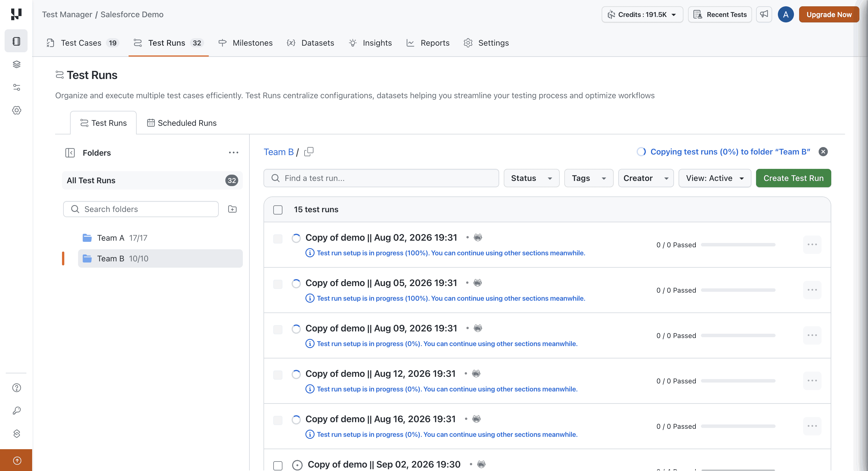The image size is (868, 471).
Task: Click the Team B breadcrumb link
Action: (x=278, y=152)
